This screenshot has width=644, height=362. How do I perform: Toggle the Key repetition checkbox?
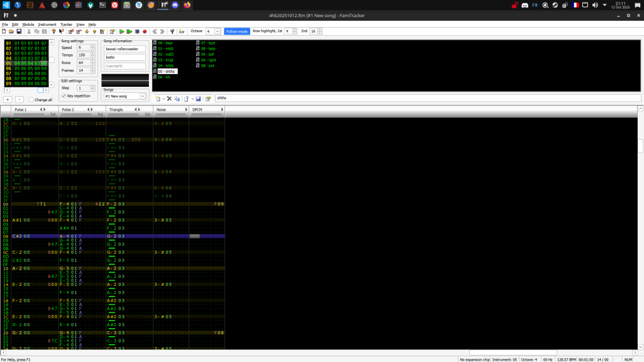pyautogui.click(x=64, y=96)
